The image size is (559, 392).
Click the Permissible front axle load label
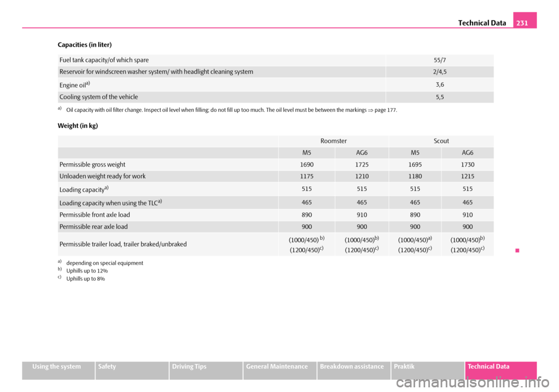click(x=95, y=215)
